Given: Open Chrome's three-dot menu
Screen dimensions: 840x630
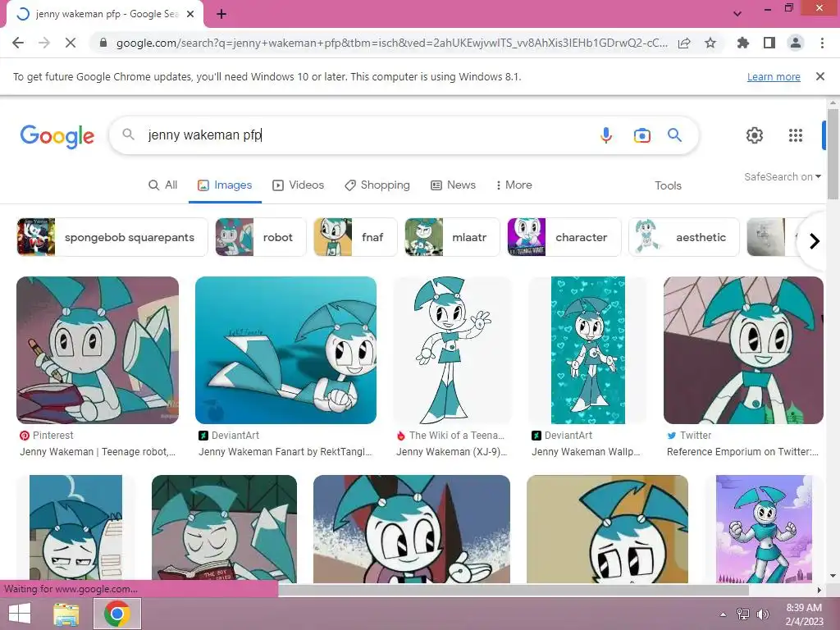Looking at the screenshot, I should [x=822, y=43].
